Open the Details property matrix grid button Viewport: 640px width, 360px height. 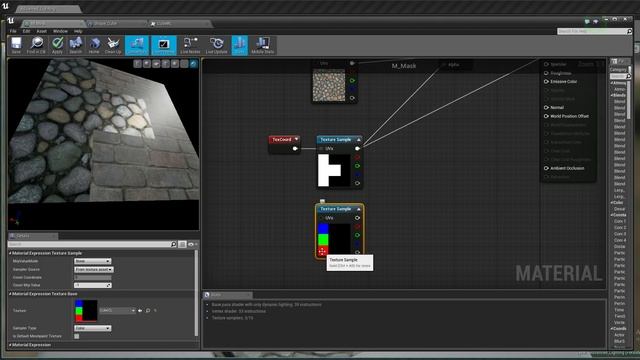click(x=182, y=244)
